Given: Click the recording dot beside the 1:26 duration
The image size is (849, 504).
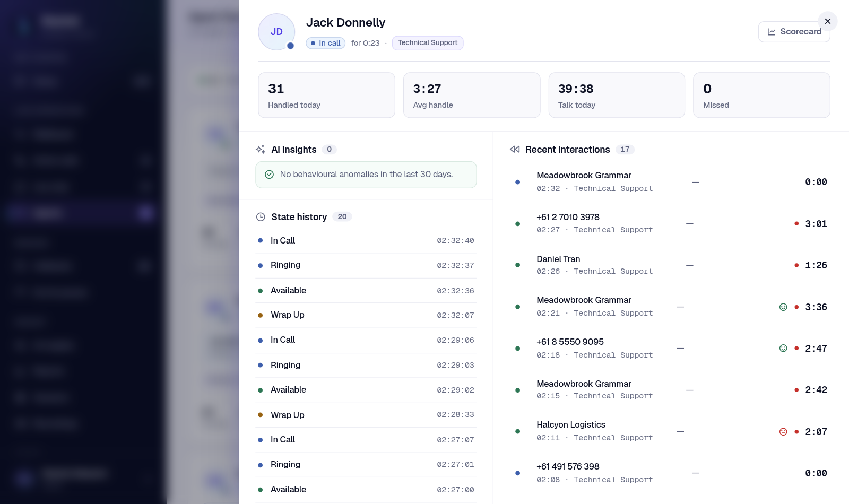Looking at the screenshot, I should 796,265.
